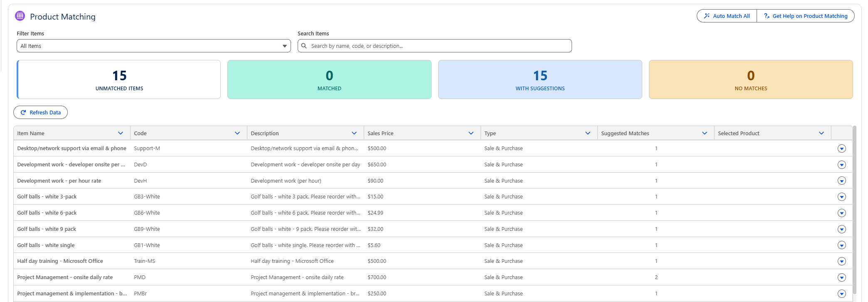Viewport: 868px width, 302px height.
Task: Open row actions for Golf balls white 3-pack
Action: coord(842,197)
